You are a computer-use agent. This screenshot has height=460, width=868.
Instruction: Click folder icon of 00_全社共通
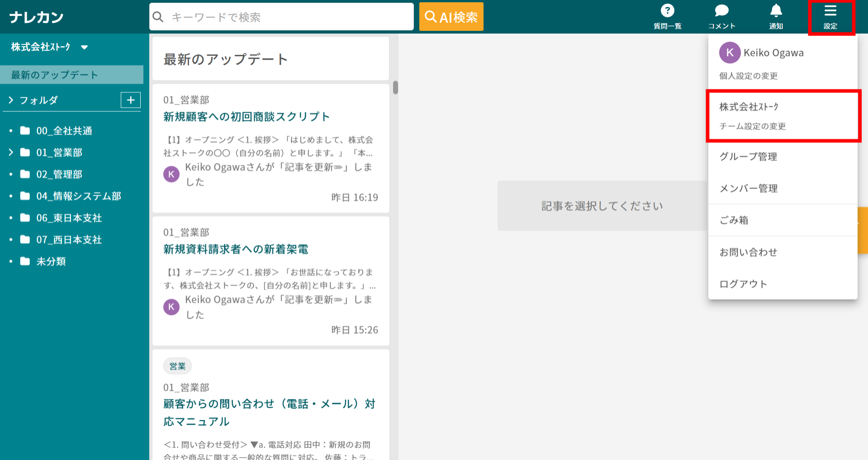click(25, 131)
